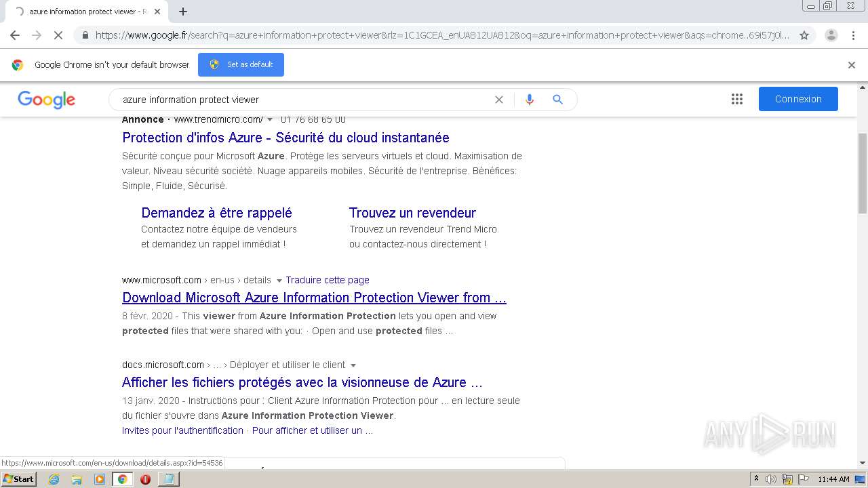868x488 pixels.
Task: Open Demandez à être rappelé sitelink
Action: (x=216, y=213)
